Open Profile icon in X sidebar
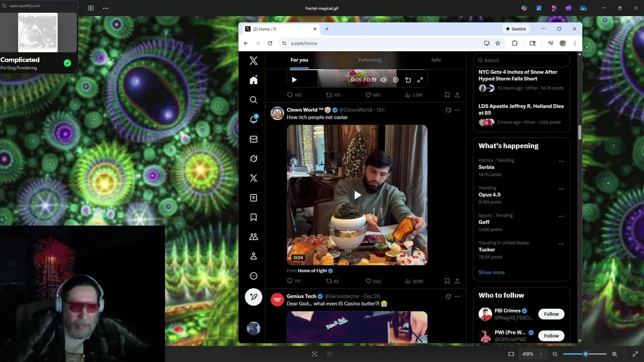644x362 pixels. click(x=254, y=256)
